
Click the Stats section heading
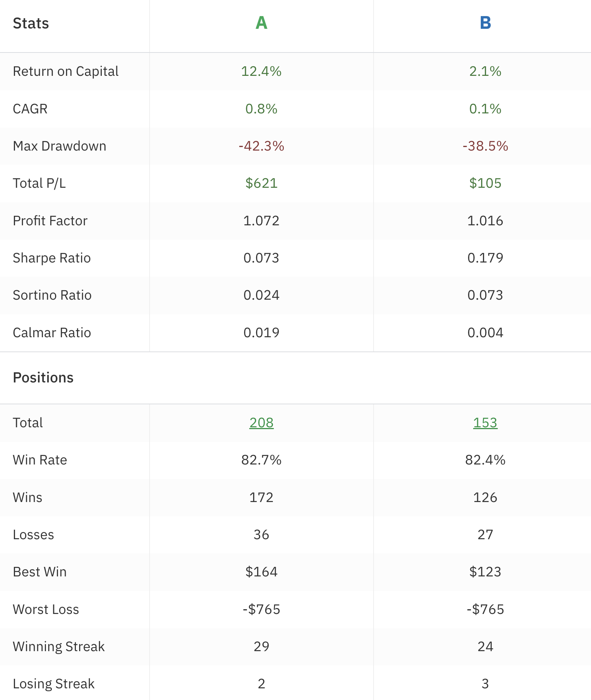coord(31,23)
